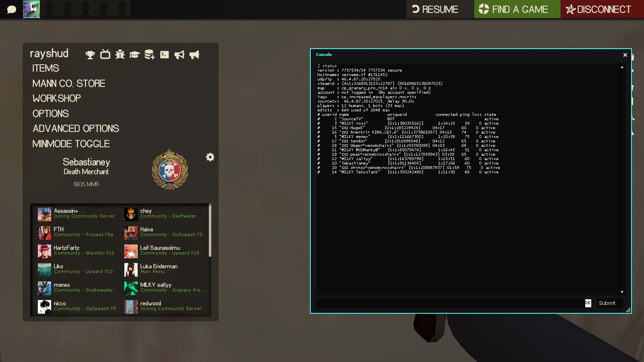This screenshot has height=362, width=644.
Task: Open the trophy achievements icon
Action: point(90,55)
